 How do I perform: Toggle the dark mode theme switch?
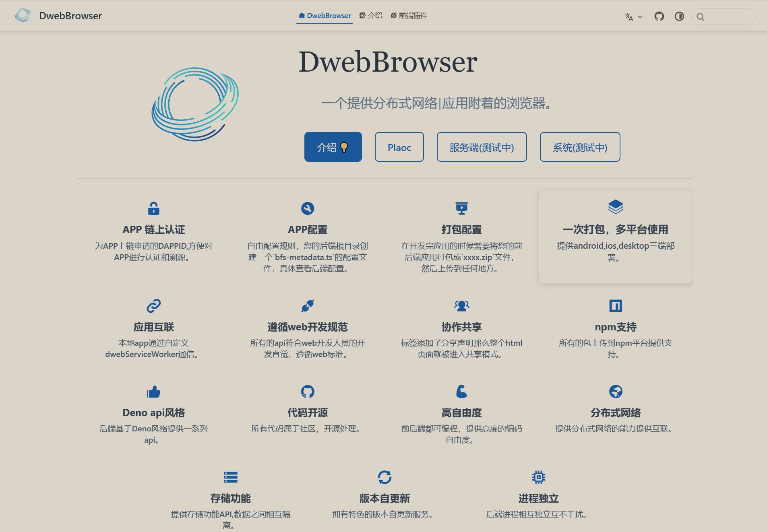[x=679, y=16]
